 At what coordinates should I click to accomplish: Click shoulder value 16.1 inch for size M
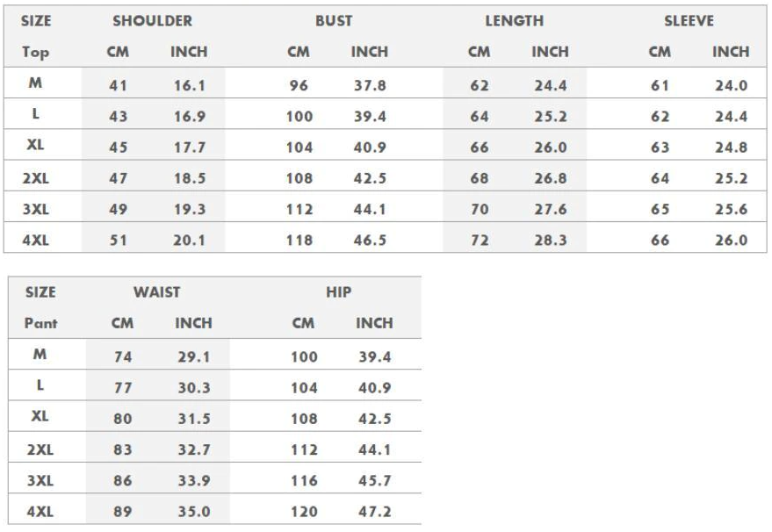click(x=189, y=86)
